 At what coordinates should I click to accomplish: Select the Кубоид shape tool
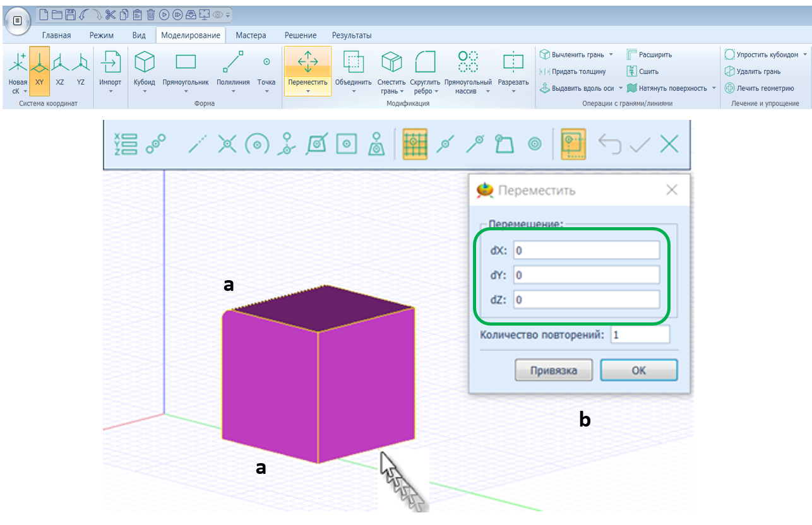pyautogui.click(x=145, y=62)
